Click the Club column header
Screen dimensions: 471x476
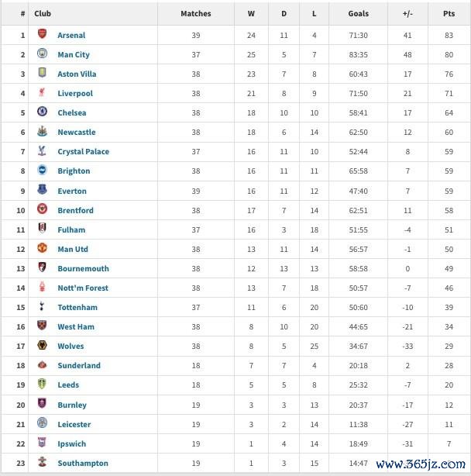(43, 13)
